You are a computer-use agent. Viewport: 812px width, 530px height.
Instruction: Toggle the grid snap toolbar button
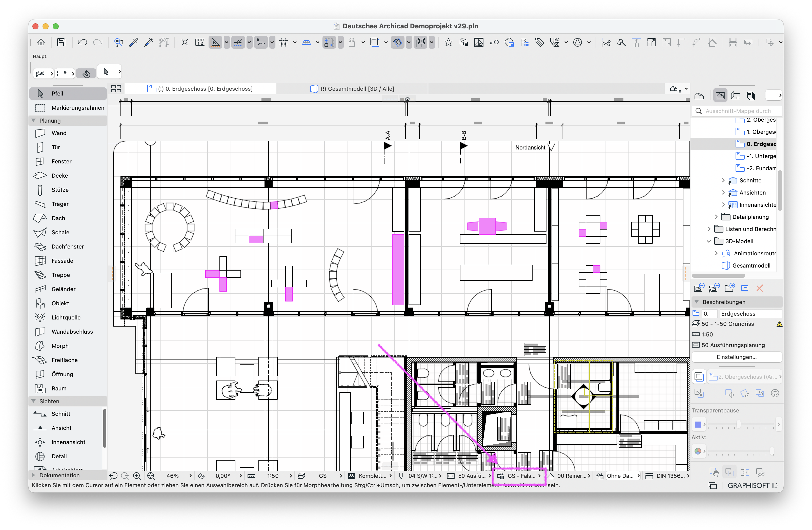pyautogui.click(x=283, y=42)
